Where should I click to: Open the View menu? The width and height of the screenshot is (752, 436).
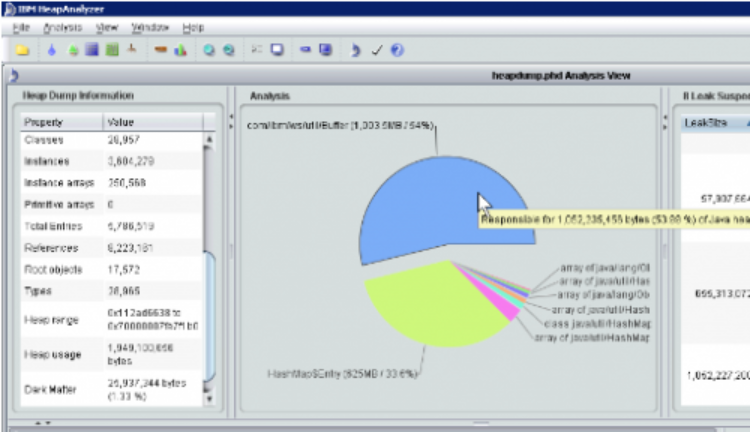106,28
